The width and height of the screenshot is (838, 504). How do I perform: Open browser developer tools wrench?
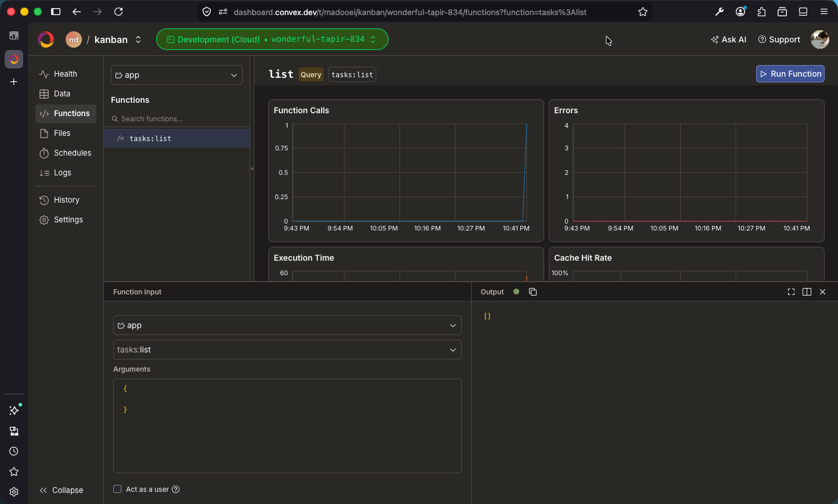click(720, 12)
